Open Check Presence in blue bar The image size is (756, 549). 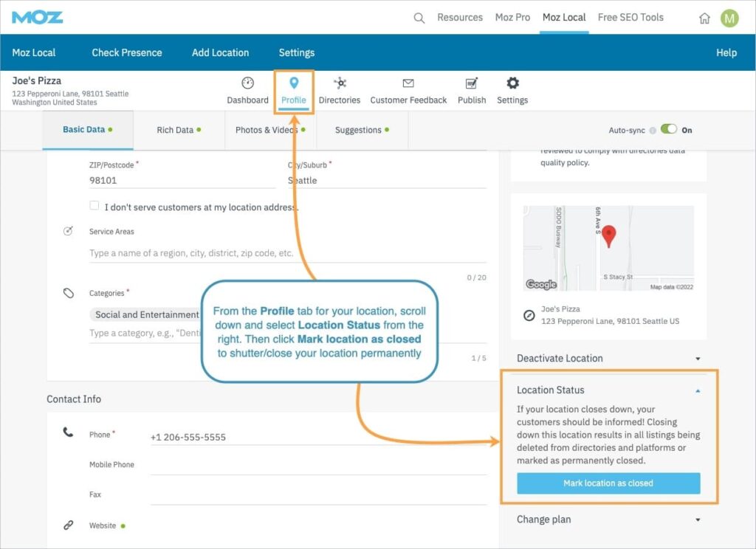[127, 52]
